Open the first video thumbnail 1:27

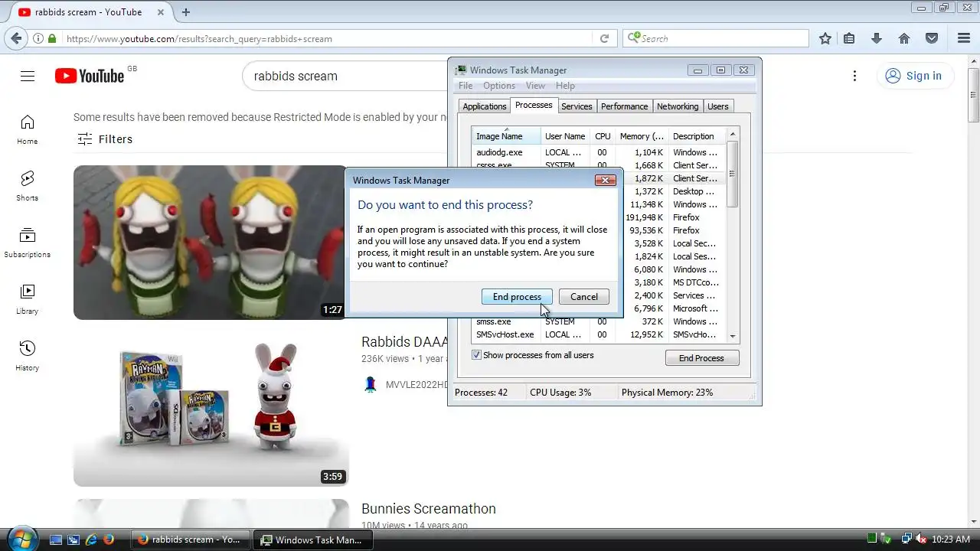pyautogui.click(x=211, y=243)
